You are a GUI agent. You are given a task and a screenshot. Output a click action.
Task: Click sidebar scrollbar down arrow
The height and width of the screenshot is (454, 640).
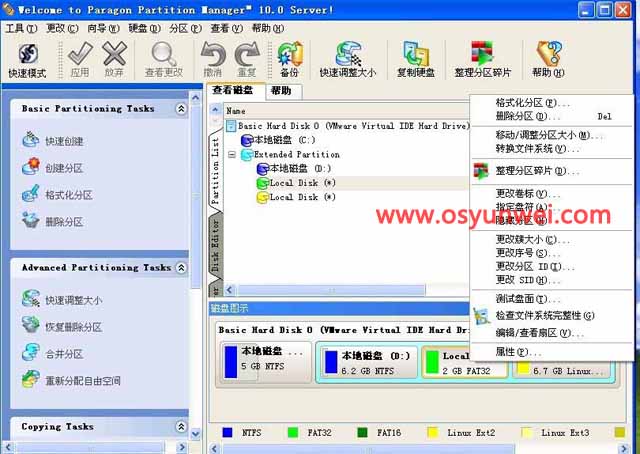click(x=196, y=434)
